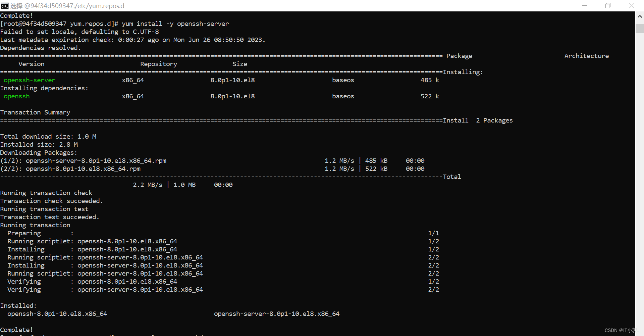Image resolution: width=644 pixels, height=336 pixels.
Task: Click the vertical scrollbar thumb
Action: click(640, 28)
